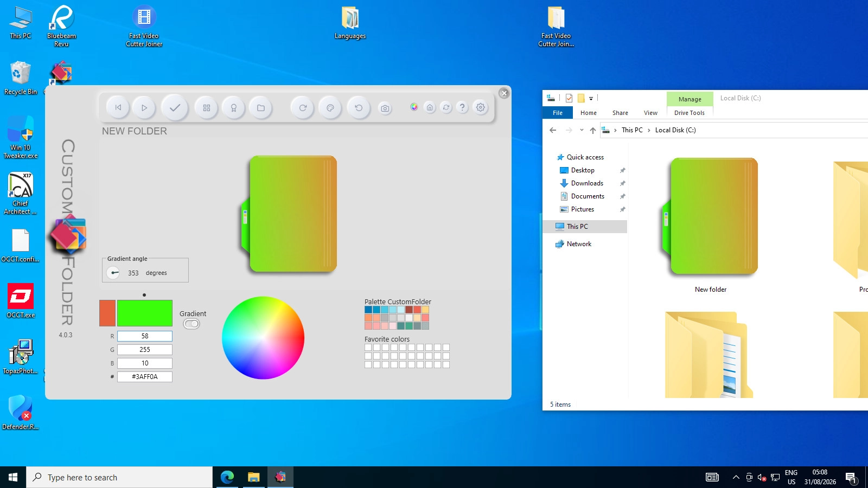
Task: Expand the chevron after This PC in breadcrumb
Action: [649, 130]
